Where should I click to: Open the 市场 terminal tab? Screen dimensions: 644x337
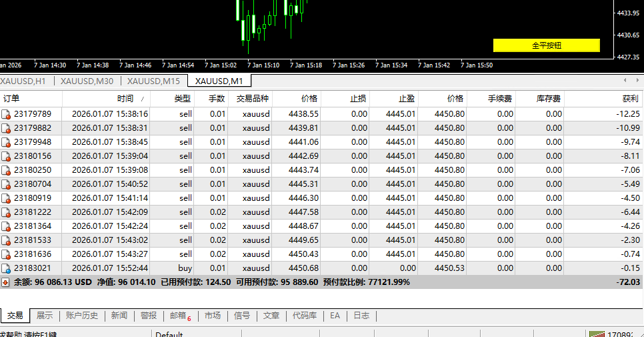pos(213,315)
